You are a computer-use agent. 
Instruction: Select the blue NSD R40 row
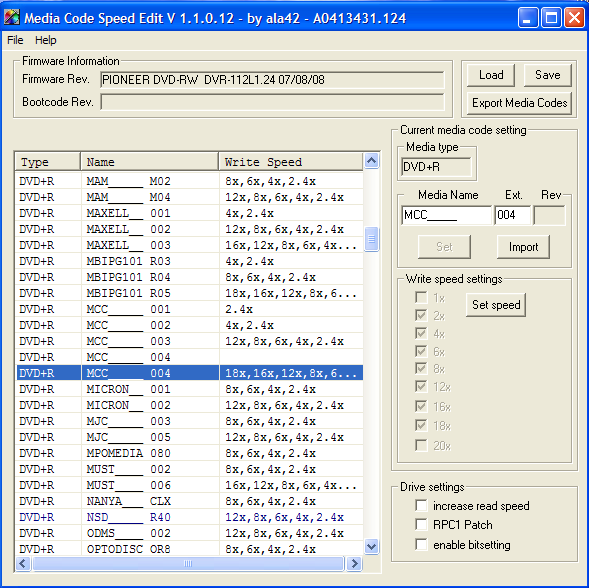[x=190, y=517]
